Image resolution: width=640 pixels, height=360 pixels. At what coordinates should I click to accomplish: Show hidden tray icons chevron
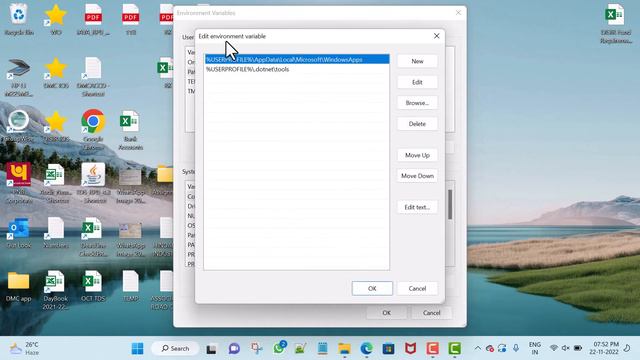(x=478, y=348)
